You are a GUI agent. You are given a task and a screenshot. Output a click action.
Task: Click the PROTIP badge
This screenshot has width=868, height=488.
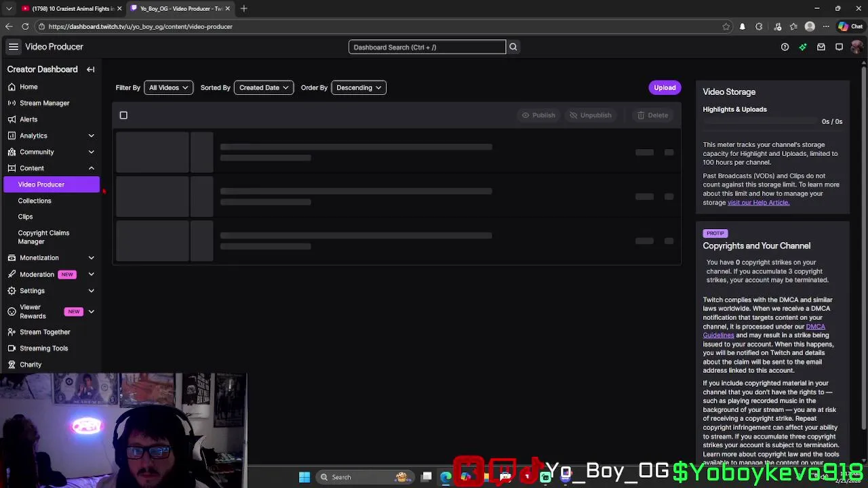[x=715, y=233]
